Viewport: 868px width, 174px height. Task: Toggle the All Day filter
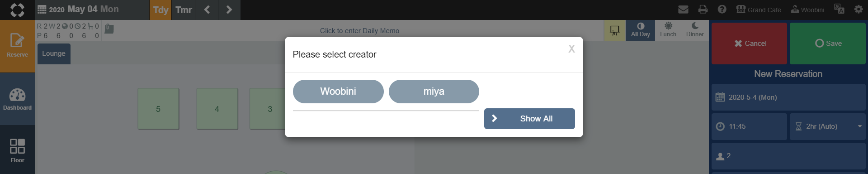tap(640, 30)
